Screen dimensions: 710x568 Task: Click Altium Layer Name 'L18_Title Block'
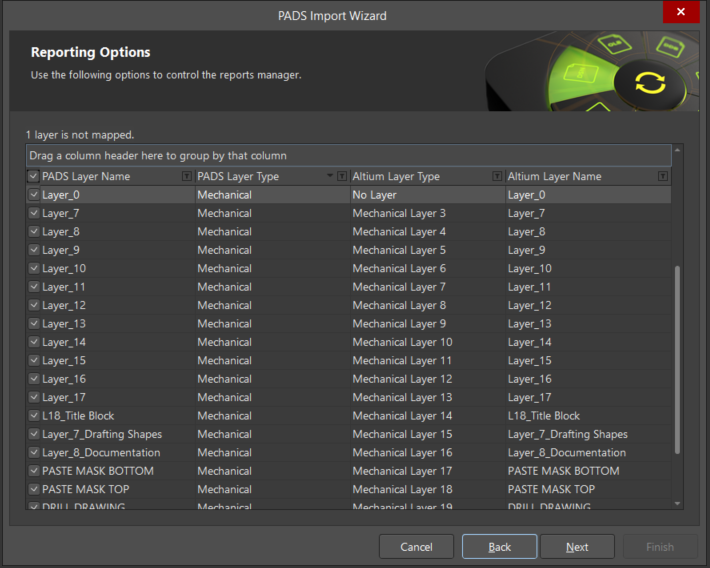pyautogui.click(x=588, y=416)
